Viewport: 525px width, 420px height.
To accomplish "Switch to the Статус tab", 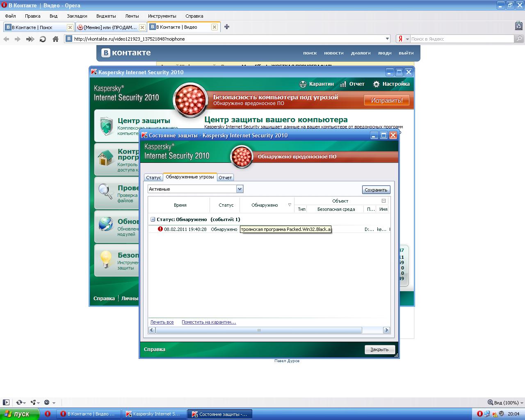I will pos(153,178).
